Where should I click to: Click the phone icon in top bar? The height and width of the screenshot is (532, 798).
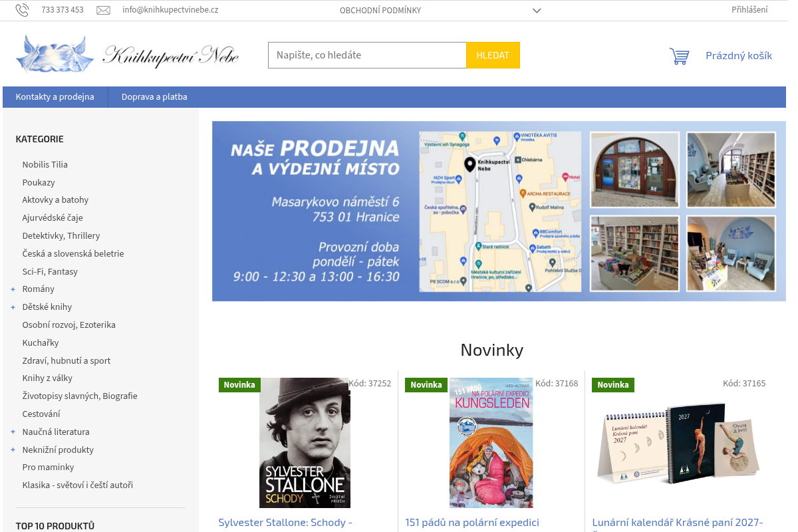[22, 10]
